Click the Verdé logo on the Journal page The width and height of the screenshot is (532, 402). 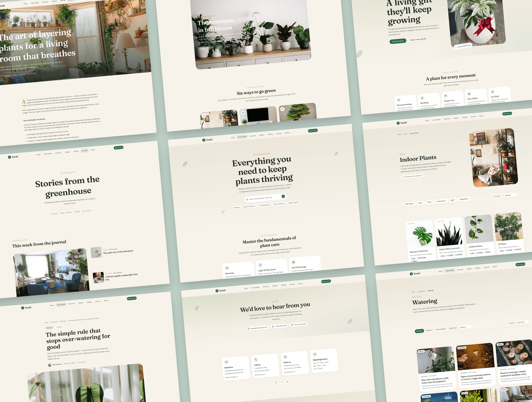tap(13, 157)
